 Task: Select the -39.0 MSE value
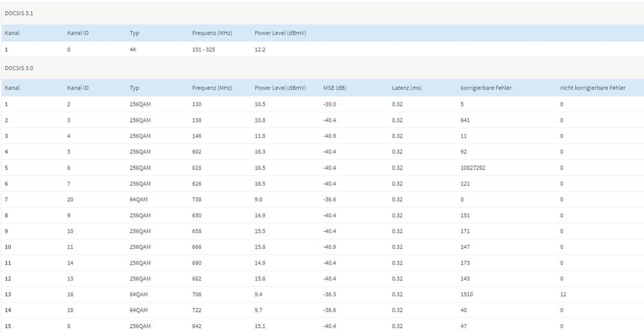(329, 104)
